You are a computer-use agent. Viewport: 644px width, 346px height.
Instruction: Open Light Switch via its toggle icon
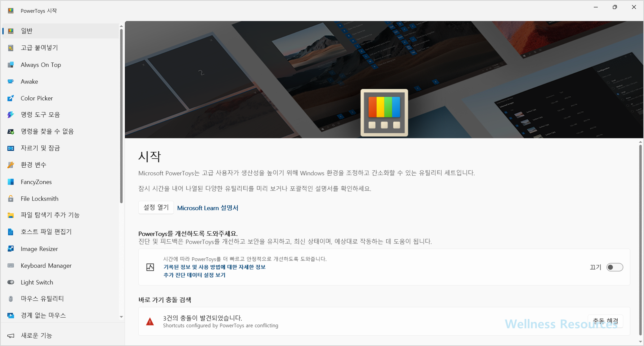[11, 282]
